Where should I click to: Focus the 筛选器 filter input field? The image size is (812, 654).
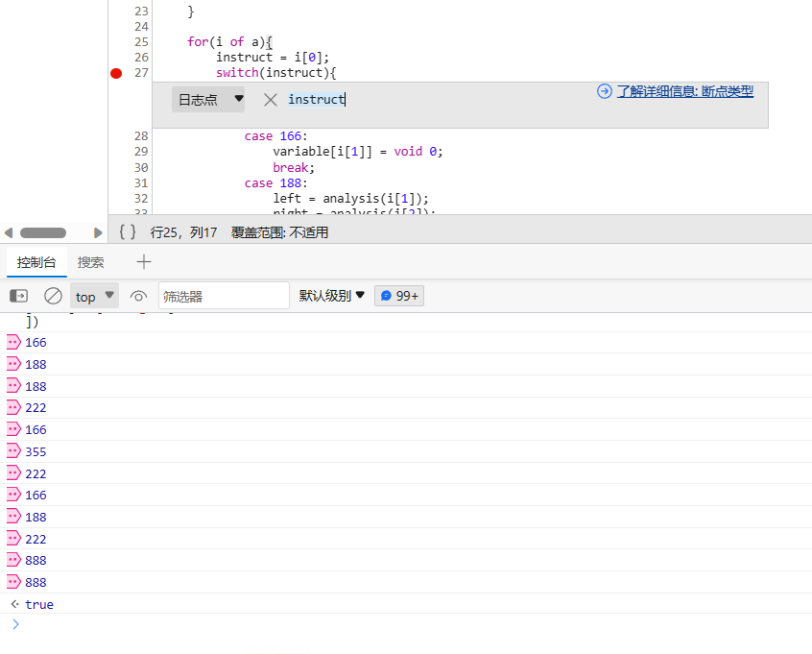(224, 296)
